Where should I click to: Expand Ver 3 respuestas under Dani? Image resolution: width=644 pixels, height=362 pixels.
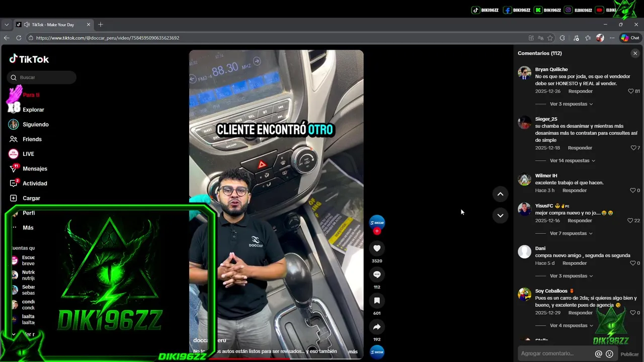pos(571,276)
